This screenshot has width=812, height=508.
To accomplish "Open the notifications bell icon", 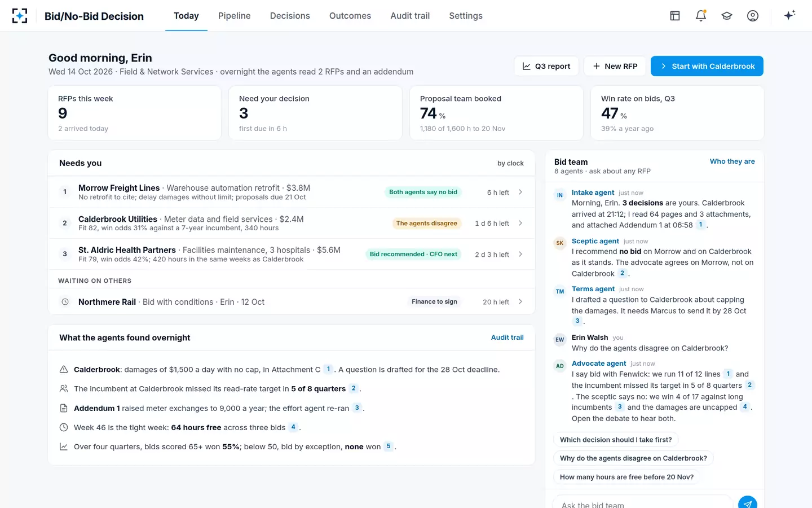I will click(701, 16).
